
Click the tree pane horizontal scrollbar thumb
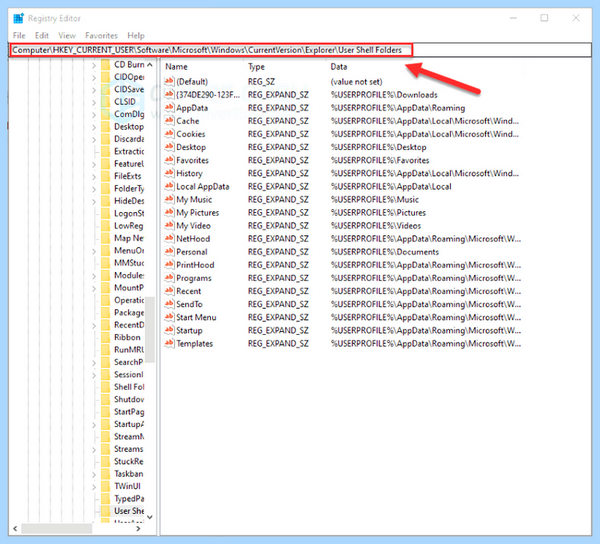pos(57,528)
